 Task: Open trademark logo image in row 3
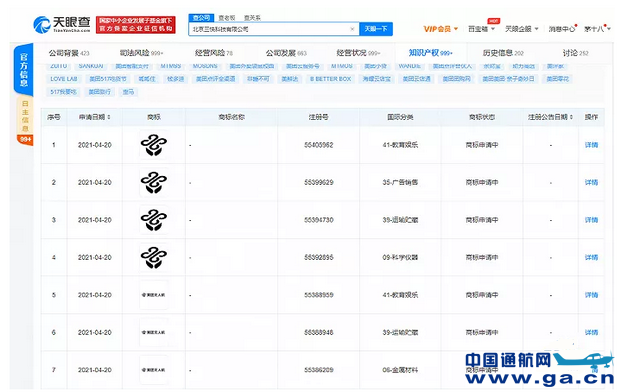tap(154, 220)
